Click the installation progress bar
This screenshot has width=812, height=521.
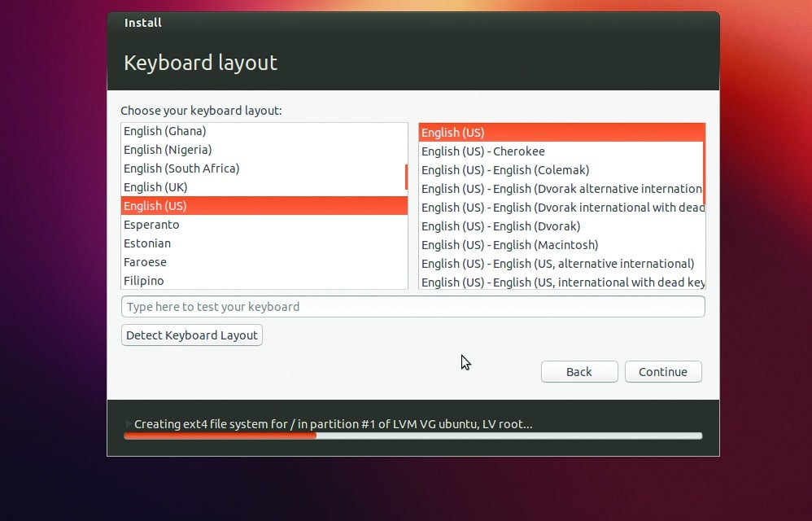413,436
